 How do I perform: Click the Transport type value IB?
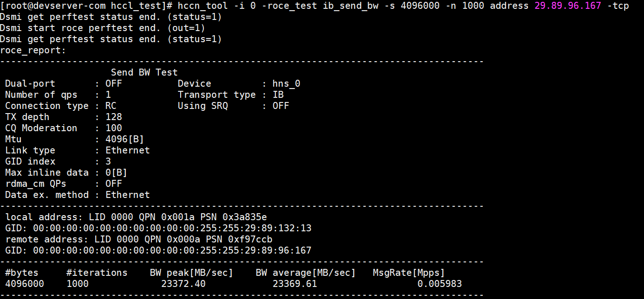point(278,95)
